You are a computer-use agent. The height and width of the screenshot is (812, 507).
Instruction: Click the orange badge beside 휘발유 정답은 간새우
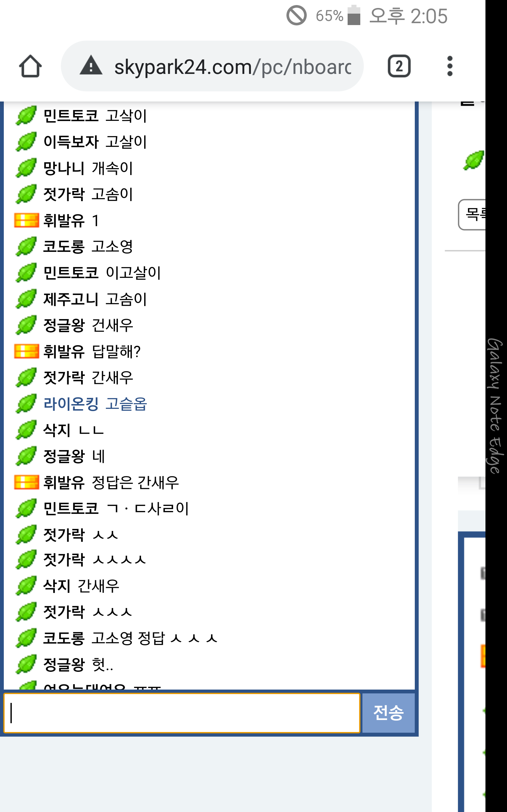tap(27, 482)
